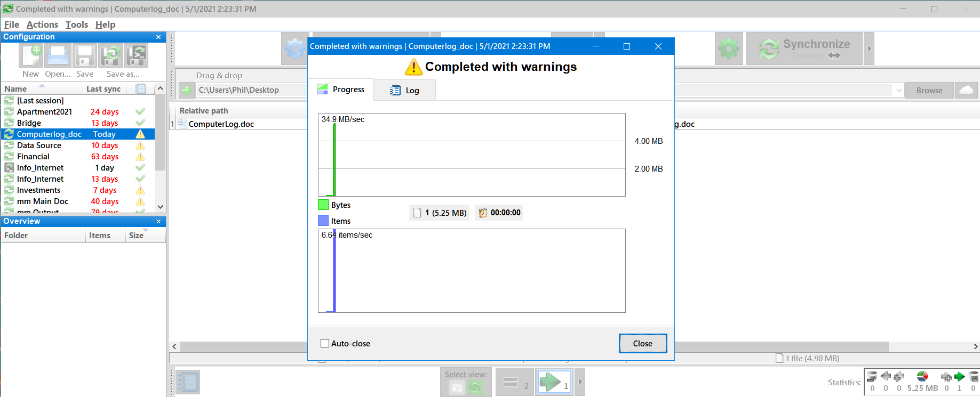This screenshot has height=397, width=980.
Task: Click the green Bytes legend swatch
Action: tap(323, 205)
